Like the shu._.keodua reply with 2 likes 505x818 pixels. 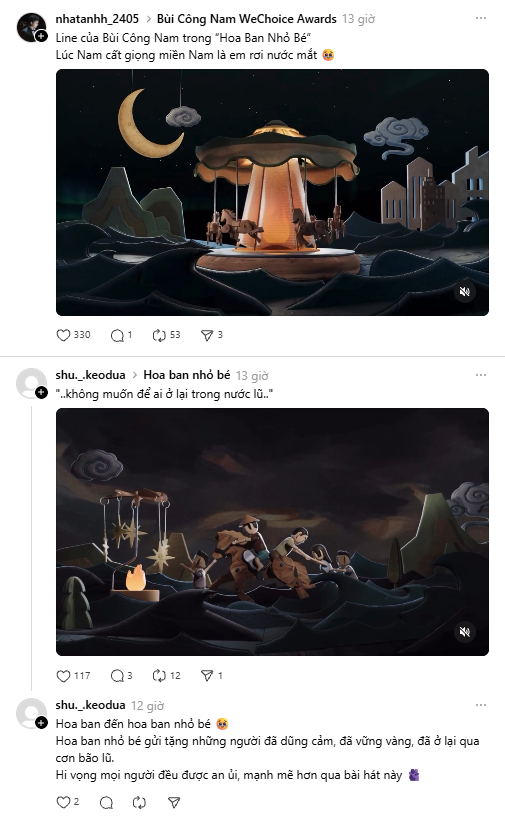[x=68, y=802]
